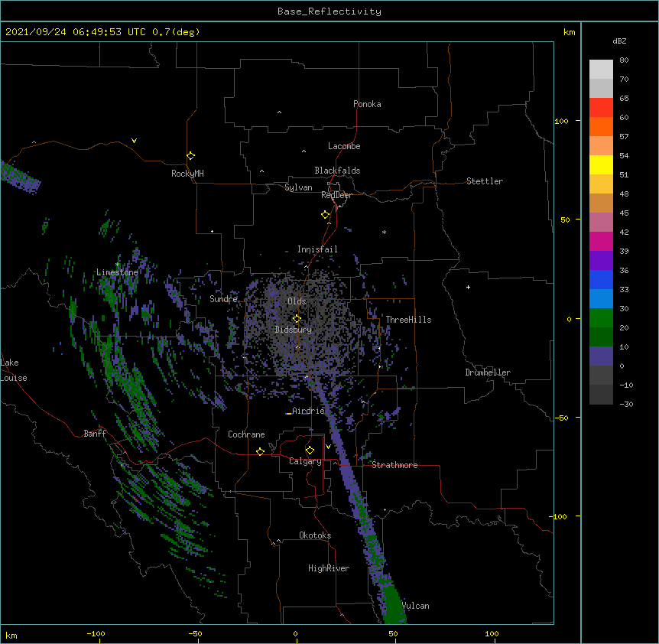
Task: Click the Limestone label
Action: [117, 272]
